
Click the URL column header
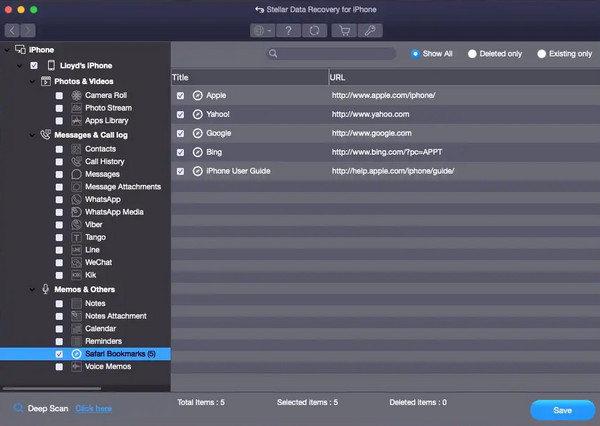[464, 77]
